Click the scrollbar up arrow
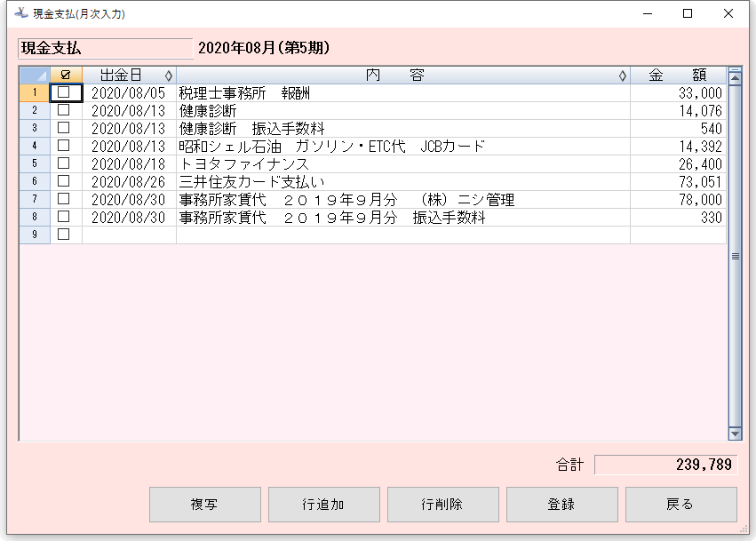Viewport: 756px width, 541px height. pyautogui.click(x=735, y=76)
